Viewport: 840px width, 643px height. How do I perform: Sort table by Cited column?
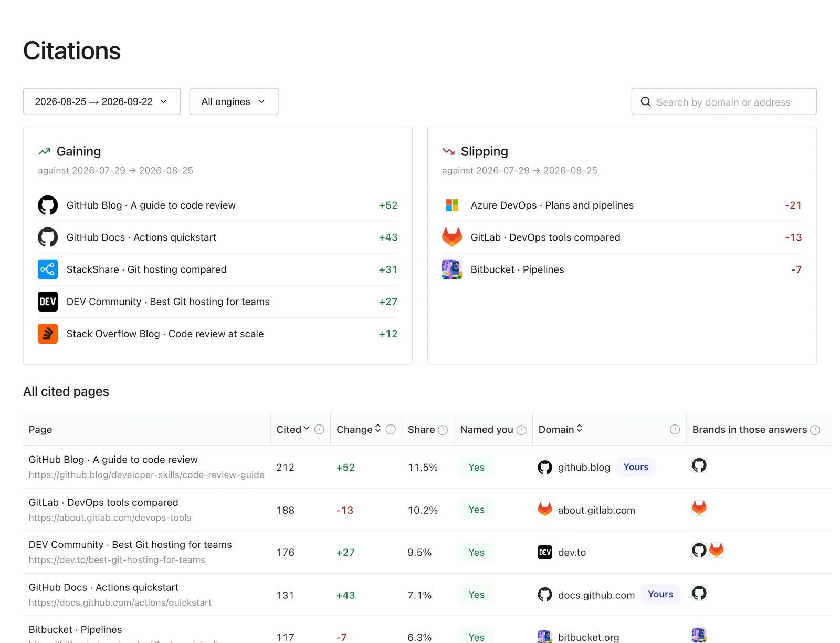(293, 429)
